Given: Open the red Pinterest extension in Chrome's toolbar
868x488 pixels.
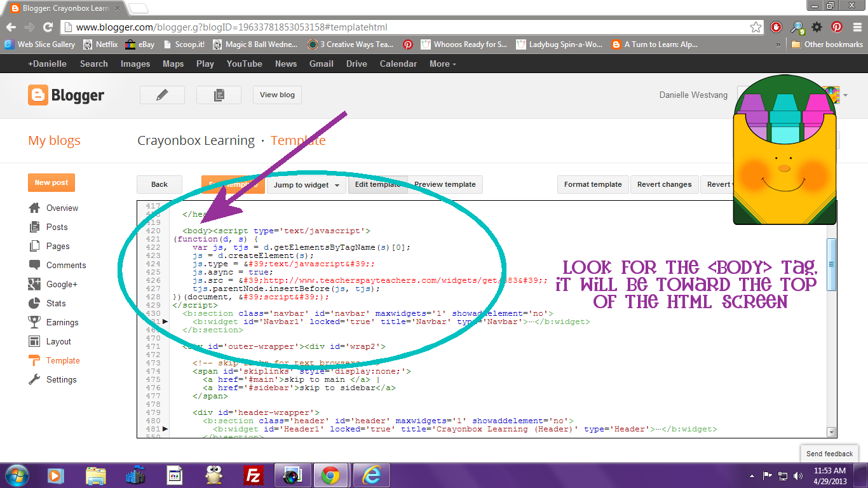Looking at the screenshot, I should 837,27.
